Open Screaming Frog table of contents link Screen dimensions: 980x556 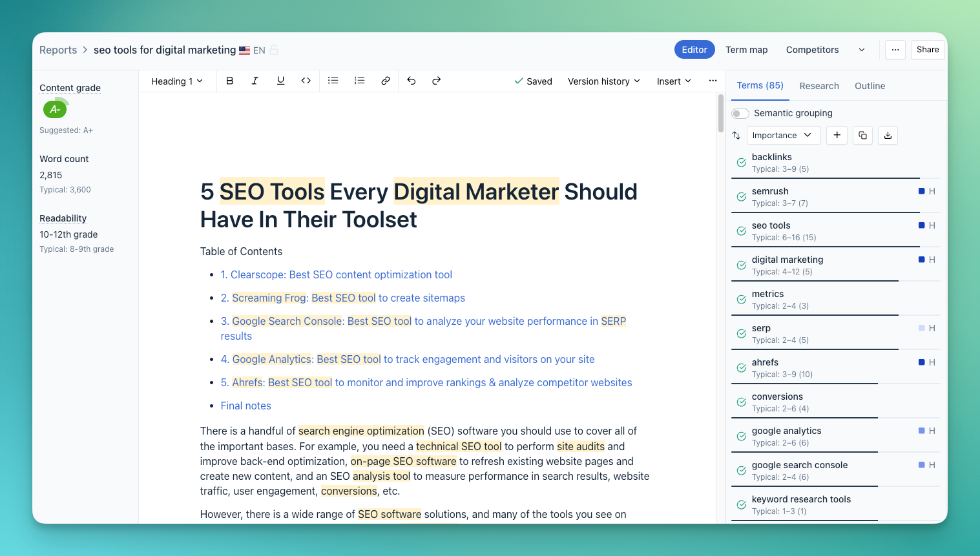pos(343,298)
